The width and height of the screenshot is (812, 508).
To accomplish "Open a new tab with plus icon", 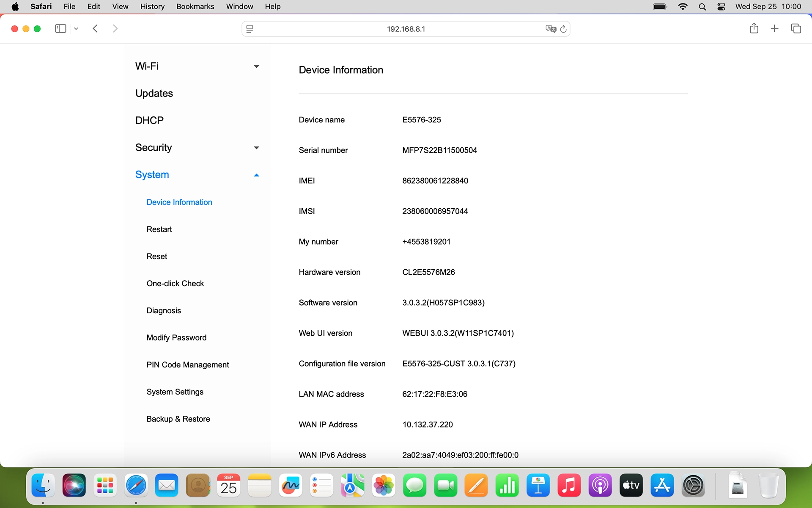I will [x=774, y=28].
